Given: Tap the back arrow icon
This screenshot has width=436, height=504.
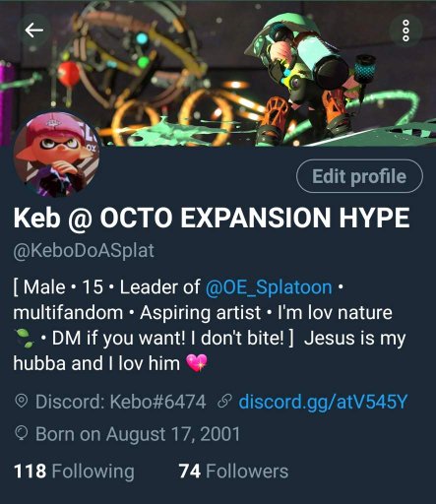Looking at the screenshot, I should (33, 31).
